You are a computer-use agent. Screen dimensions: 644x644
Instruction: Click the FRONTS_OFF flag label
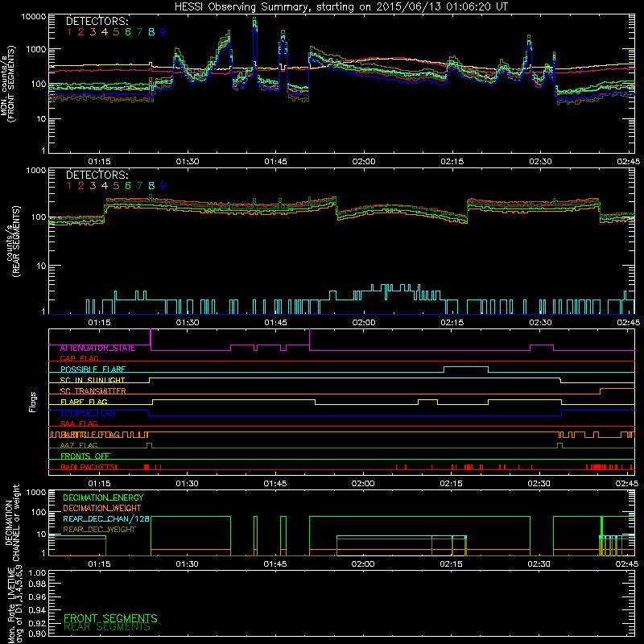pyautogui.click(x=85, y=456)
